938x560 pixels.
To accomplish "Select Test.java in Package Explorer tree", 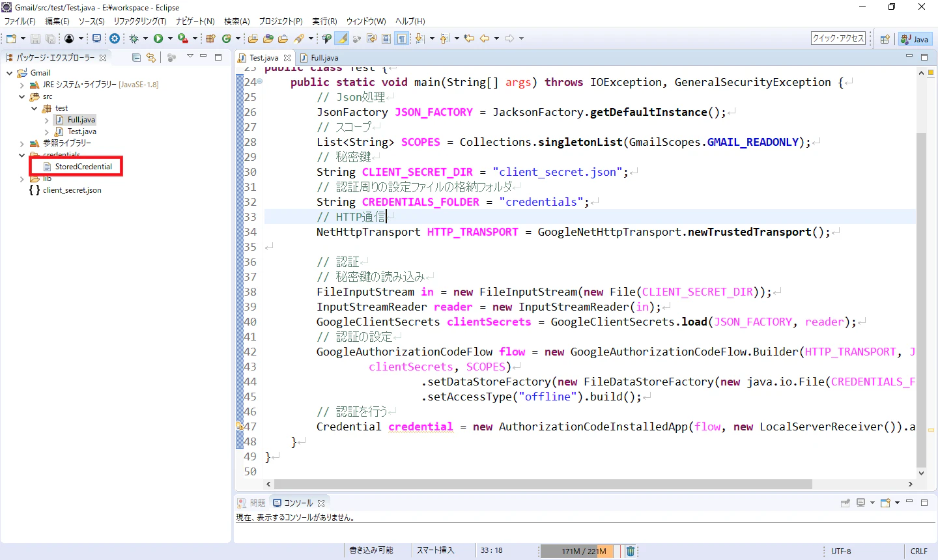I will coord(76,132).
